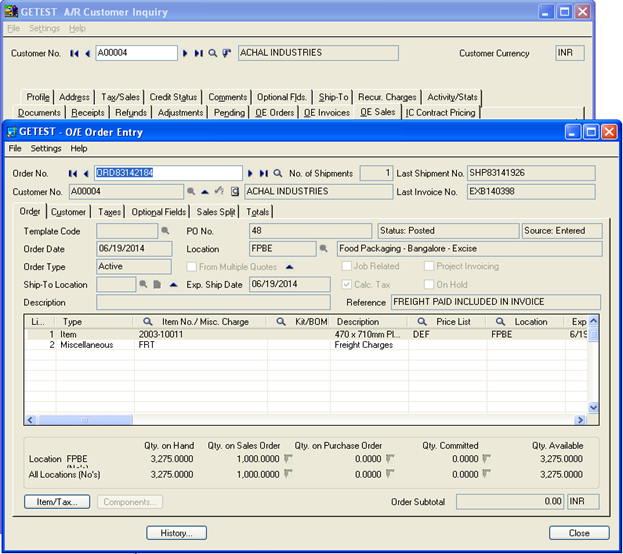Screen dimensions: 623x554
Task: Click drilldown icon beside Qty. on Sales Order
Action: point(288,458)
